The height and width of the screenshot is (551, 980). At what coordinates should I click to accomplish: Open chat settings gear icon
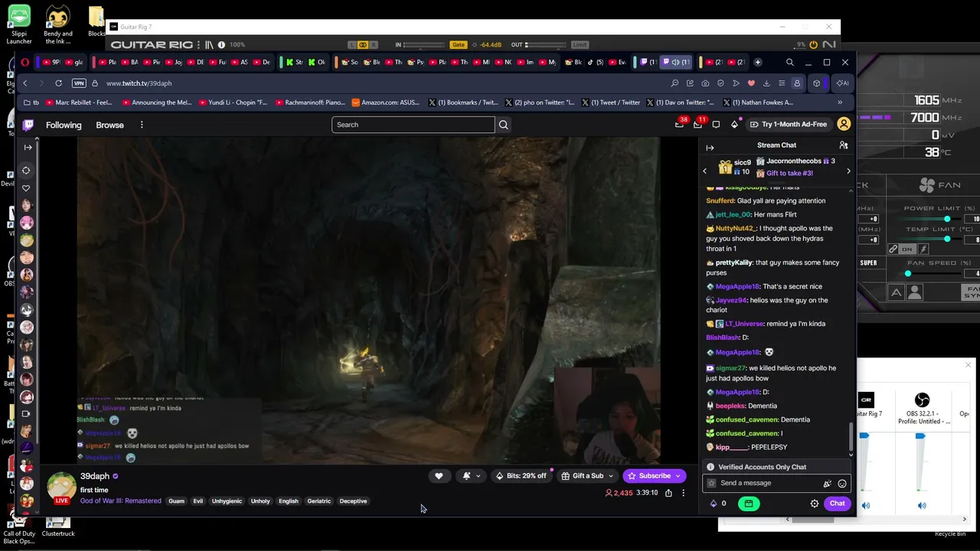point(815,504)
